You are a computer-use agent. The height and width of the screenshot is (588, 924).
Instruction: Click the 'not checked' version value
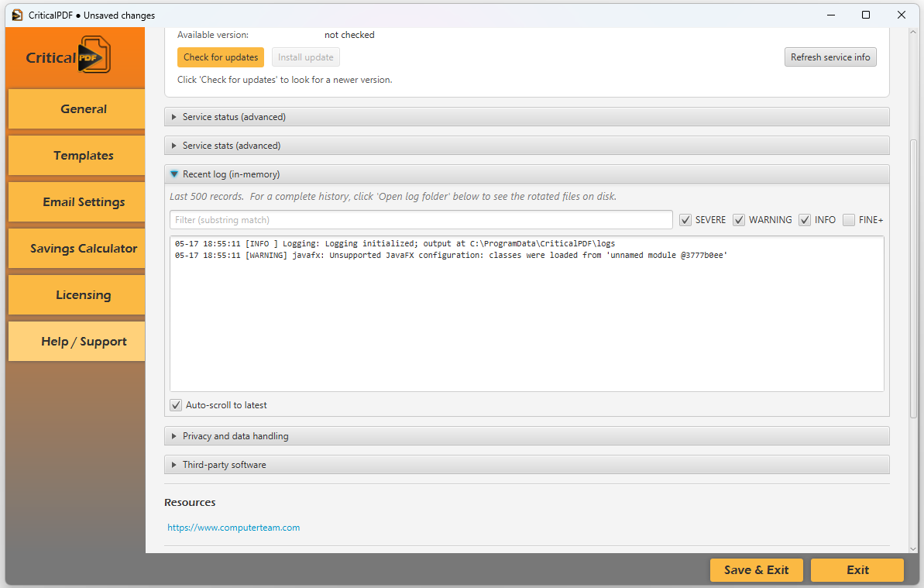(x=349, y=35)
